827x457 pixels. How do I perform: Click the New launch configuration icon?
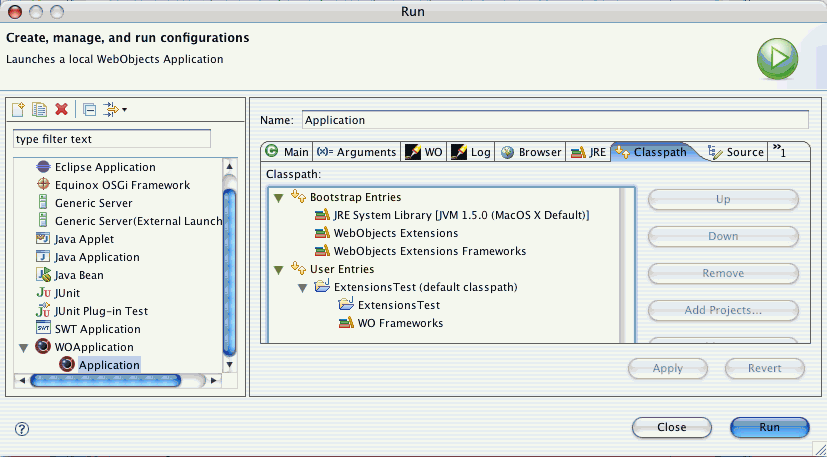click(18, 109)
